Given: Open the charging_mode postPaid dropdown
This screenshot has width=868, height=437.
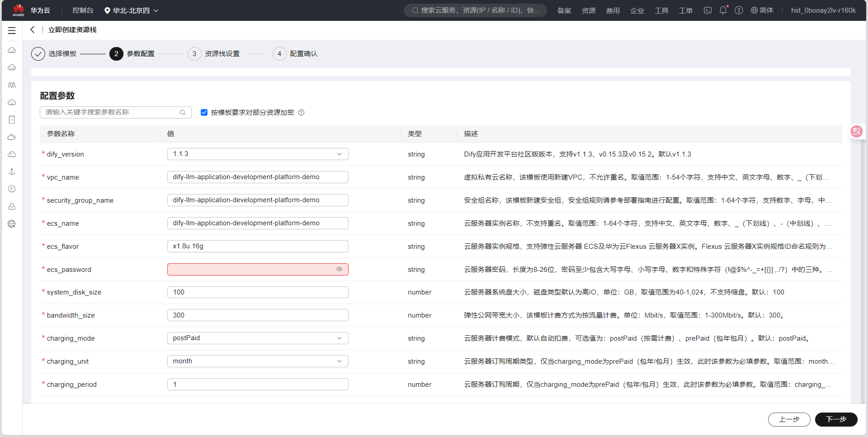Looking at the screenshot, I should [258, 338].
